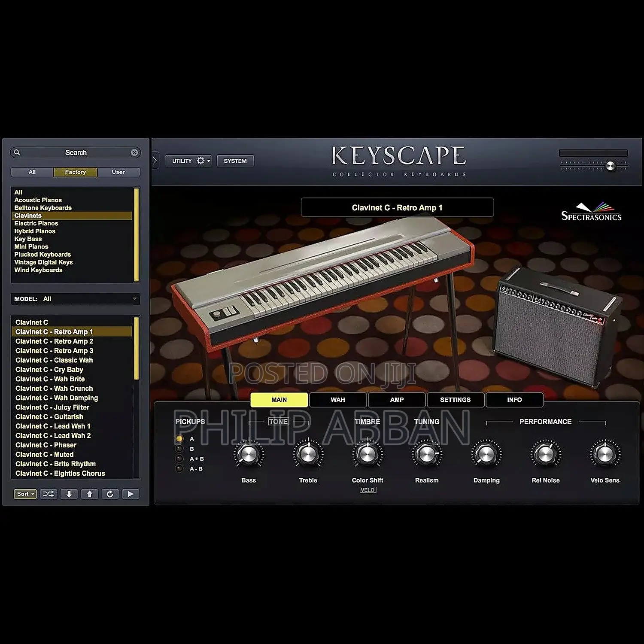Go to previous patch with up arrow
644x644 pixels.
(x=89, y=494)
